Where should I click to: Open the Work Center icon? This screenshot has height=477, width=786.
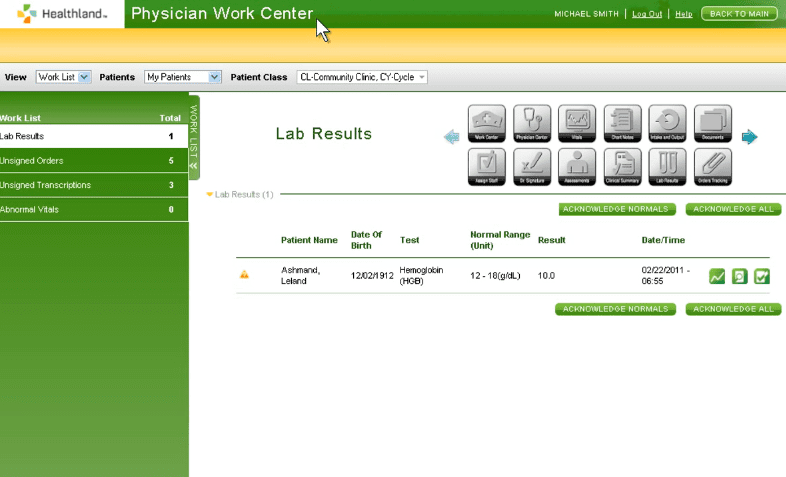[486, 123]
